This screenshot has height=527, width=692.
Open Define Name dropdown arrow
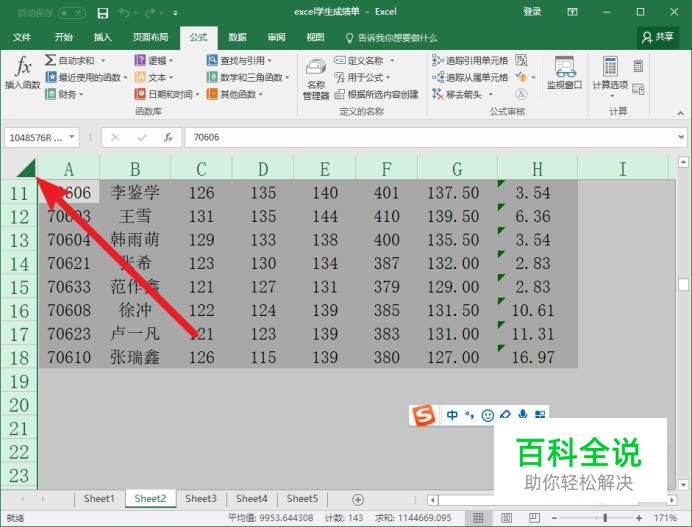[392, 60]
